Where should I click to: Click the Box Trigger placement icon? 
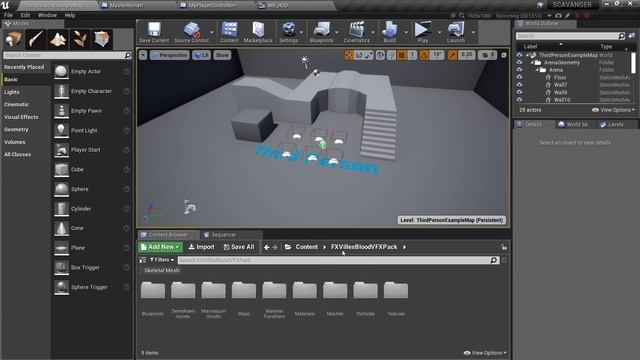pyautogui.click(x=61, y=267)
